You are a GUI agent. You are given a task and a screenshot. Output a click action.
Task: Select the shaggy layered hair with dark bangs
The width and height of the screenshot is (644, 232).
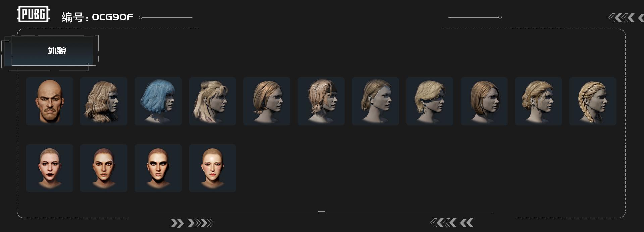tap(321, 101)
